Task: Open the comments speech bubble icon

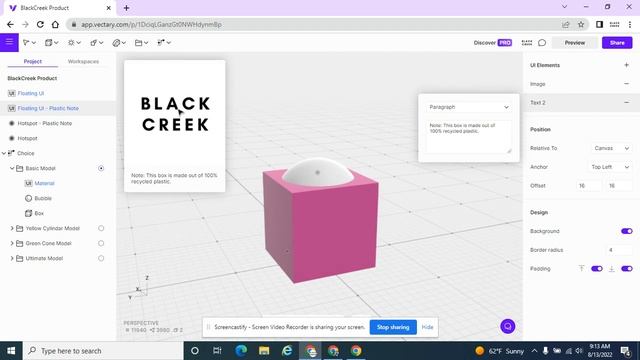Action: [542, 42]
